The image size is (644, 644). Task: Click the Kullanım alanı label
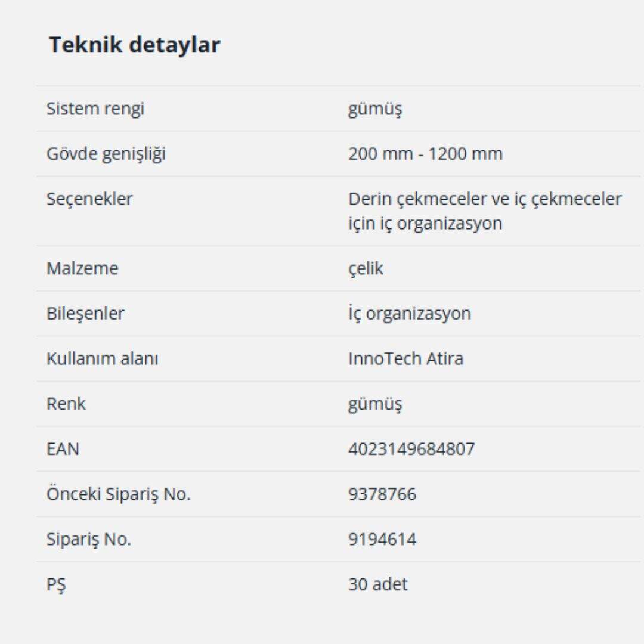click(x=103, y=359)
